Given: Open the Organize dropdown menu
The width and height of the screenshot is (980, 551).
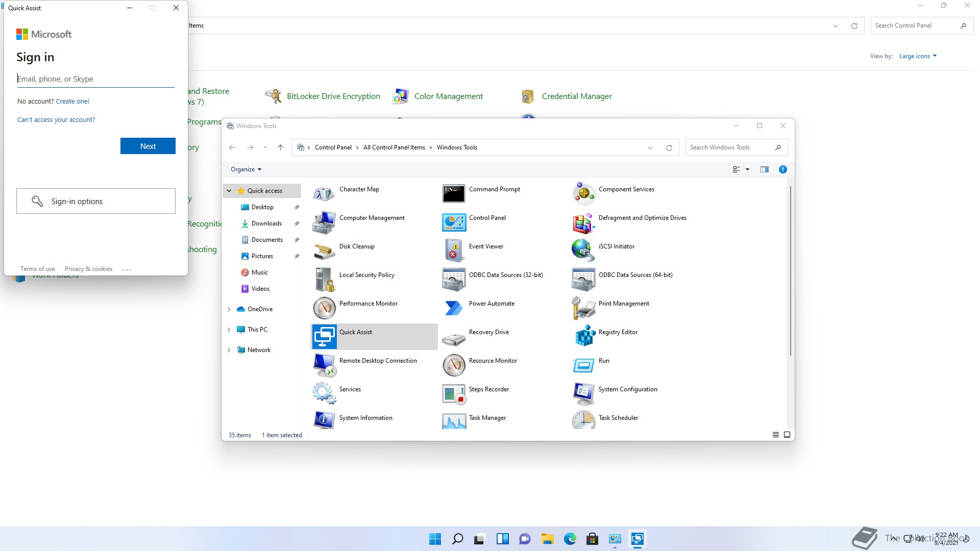Looking at the screenshot, I should click(246, 169).
